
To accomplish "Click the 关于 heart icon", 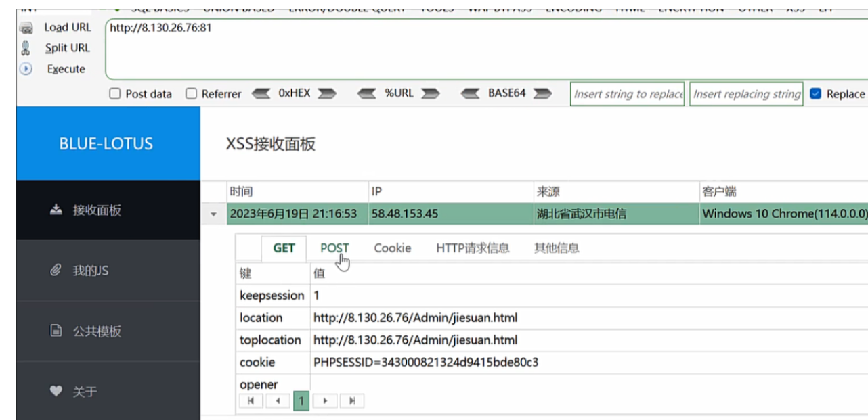I will tap(56, 391).
